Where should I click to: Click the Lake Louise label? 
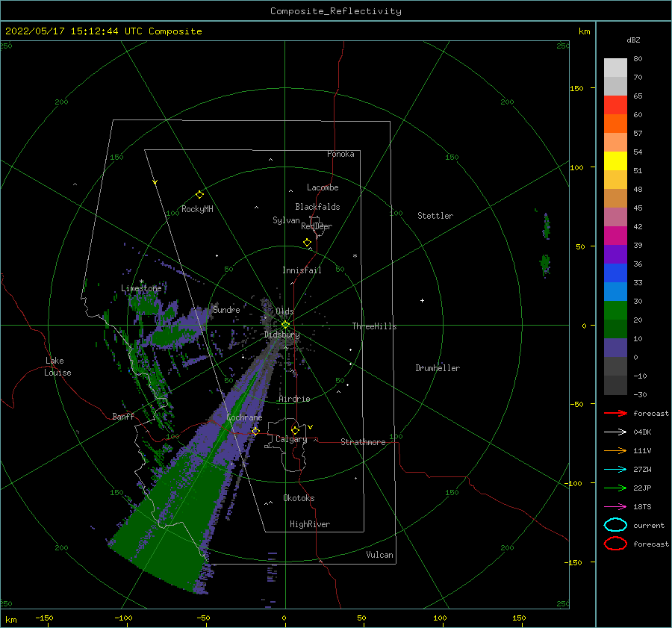click(57, 367)
